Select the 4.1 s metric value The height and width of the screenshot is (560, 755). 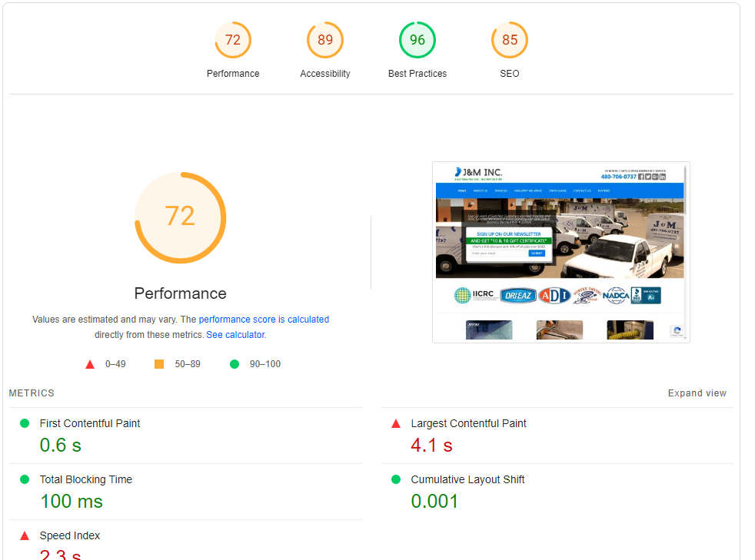(431, 446)
